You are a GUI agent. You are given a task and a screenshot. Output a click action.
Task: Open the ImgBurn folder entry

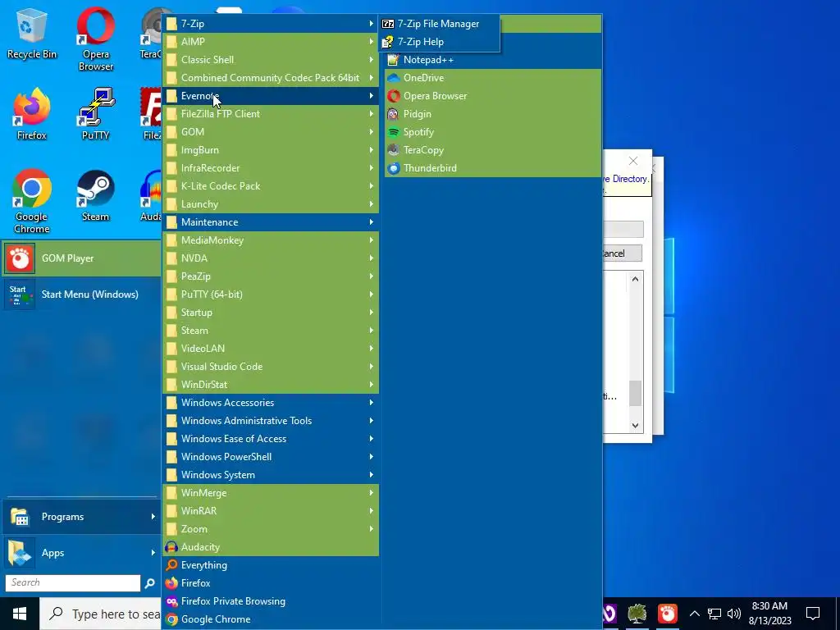click(271, 150)
